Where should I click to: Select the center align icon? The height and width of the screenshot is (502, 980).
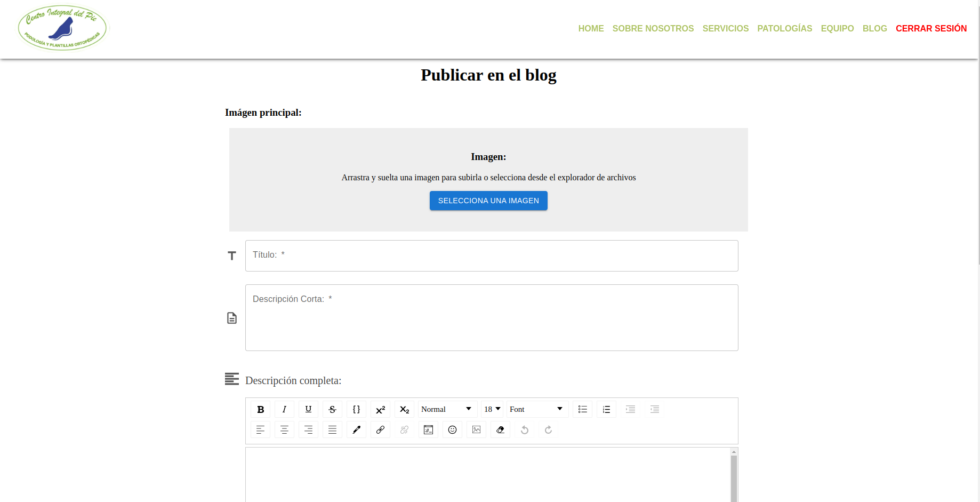coord(284,429)
